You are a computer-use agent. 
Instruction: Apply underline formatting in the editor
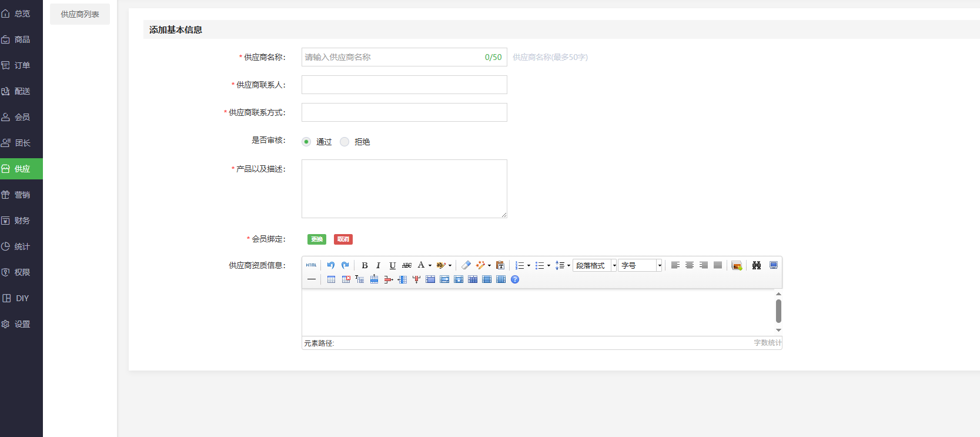click(x=393, y=265)
